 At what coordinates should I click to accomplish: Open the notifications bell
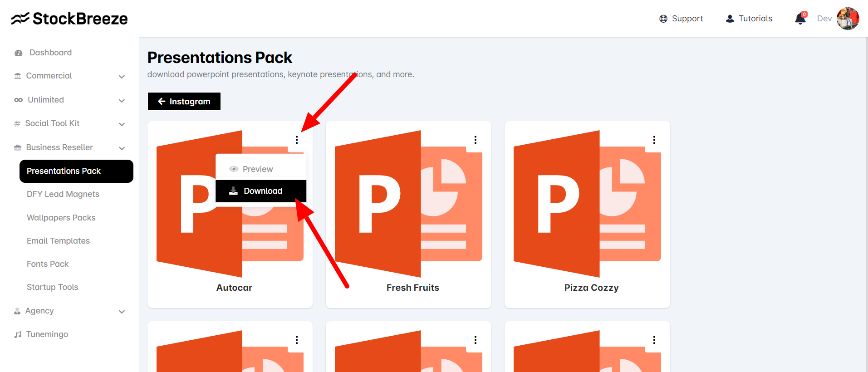[x=800, y=18]
